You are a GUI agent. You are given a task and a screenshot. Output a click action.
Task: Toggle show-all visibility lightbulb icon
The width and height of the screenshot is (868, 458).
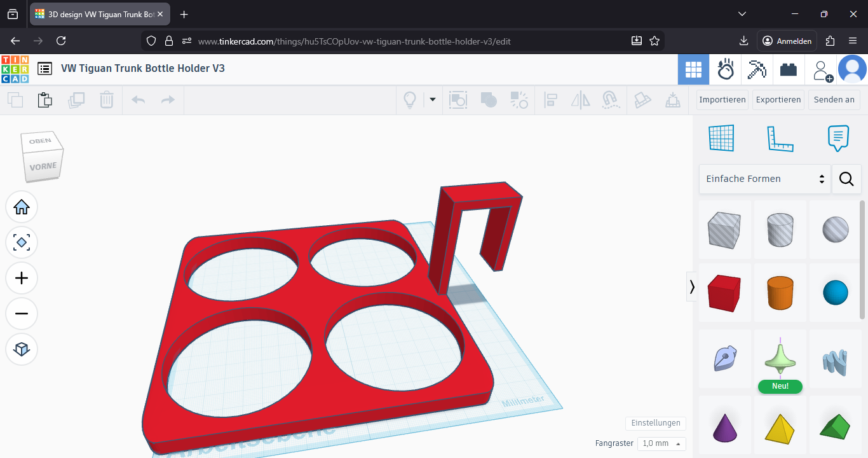[x=410, y=100]
